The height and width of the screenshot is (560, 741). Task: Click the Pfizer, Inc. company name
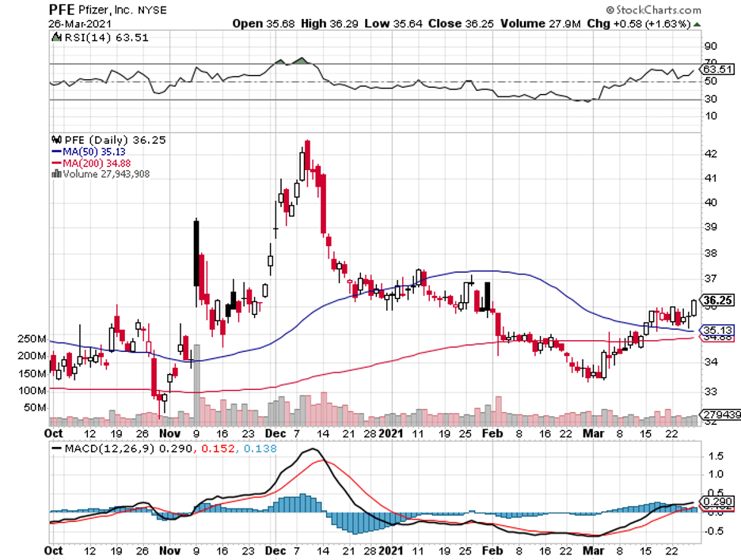(106, 10)
